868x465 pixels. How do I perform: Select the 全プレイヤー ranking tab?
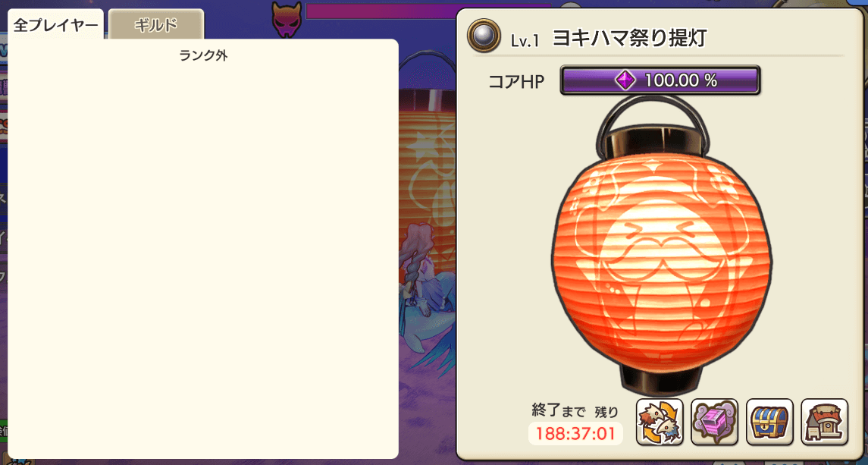[x=56, y=25]
